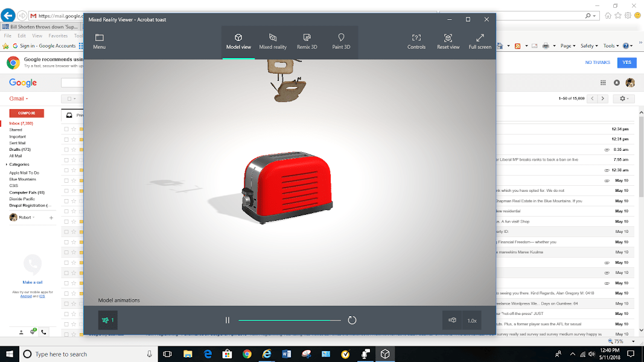The height and width of the screenshot is (362, 644).
Task: Open Microsoft Word from the taskbar
Action: [286, 354]
